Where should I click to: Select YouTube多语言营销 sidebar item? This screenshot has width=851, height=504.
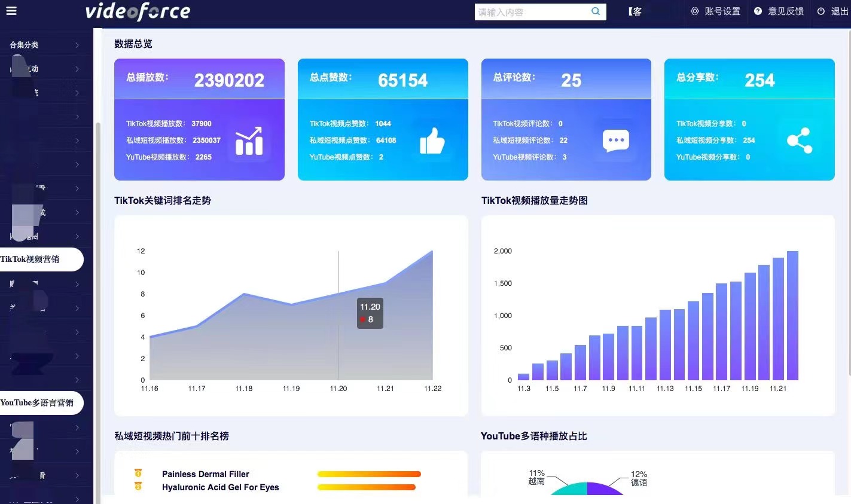coord(41,403)
